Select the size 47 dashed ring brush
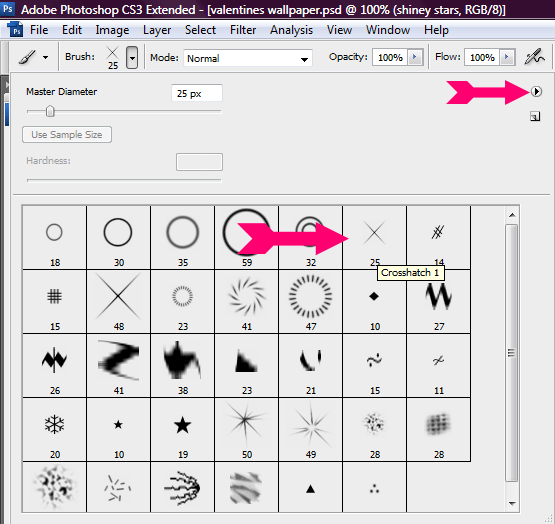 [311, 302]
